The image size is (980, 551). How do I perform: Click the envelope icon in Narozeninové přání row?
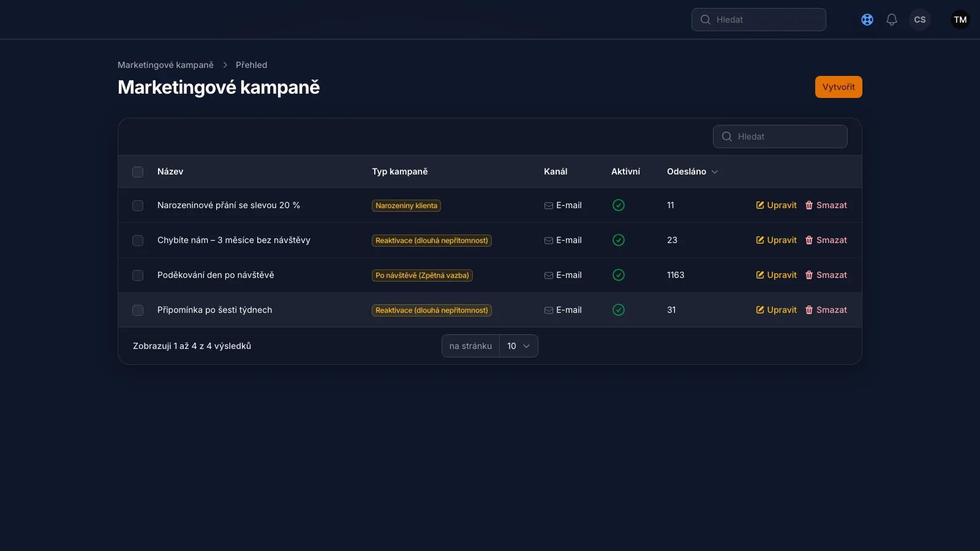pyautogui.click(x=549, y=206)
